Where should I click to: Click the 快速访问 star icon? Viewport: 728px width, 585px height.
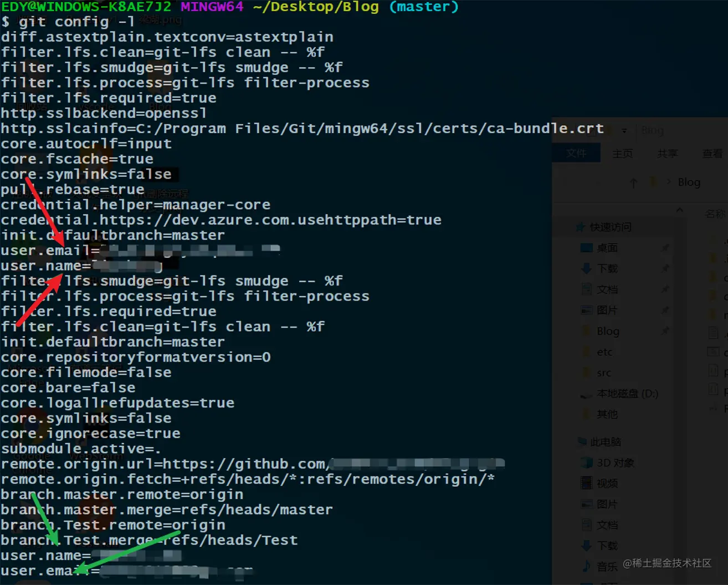tap(581, 227)
